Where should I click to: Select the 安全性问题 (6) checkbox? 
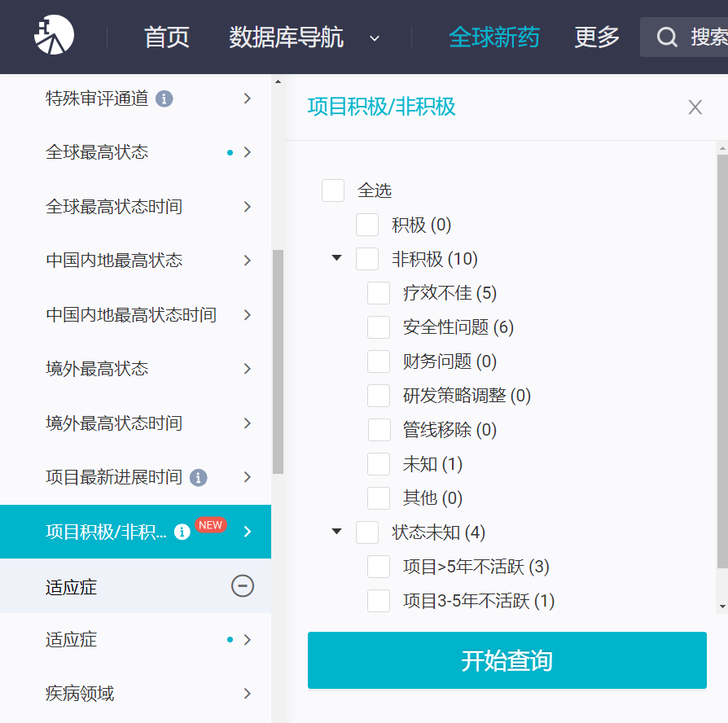coord(379,327)
